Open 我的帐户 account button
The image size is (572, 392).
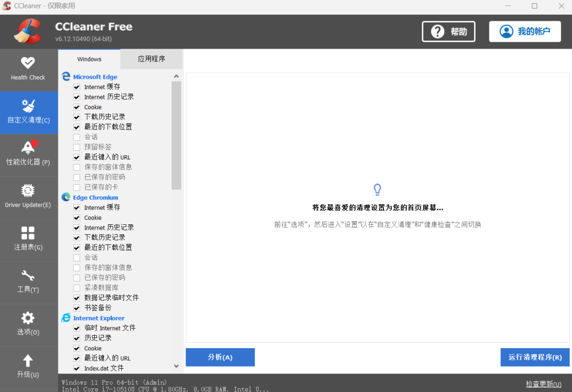pyautogui.click(x=524, y=32)
